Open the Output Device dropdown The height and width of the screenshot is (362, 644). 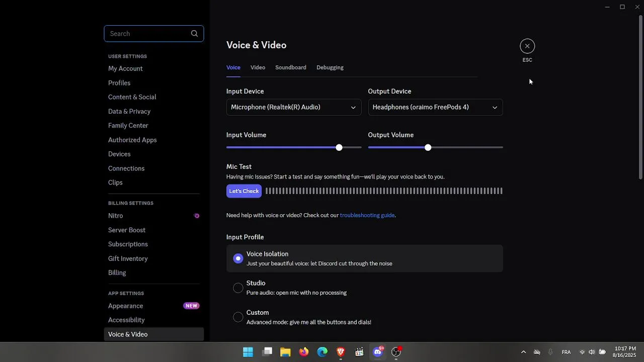(x=436, y=107)
